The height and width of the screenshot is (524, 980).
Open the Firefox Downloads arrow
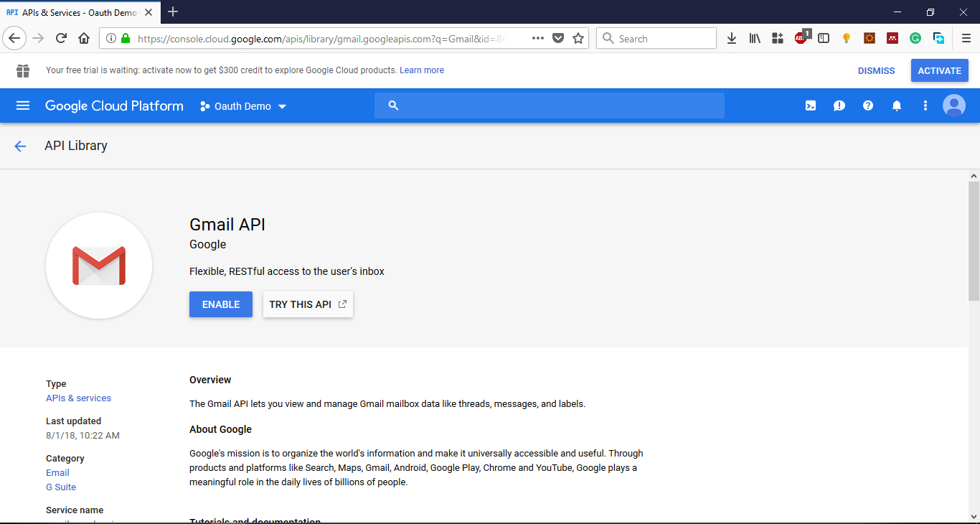coord(732,39)
